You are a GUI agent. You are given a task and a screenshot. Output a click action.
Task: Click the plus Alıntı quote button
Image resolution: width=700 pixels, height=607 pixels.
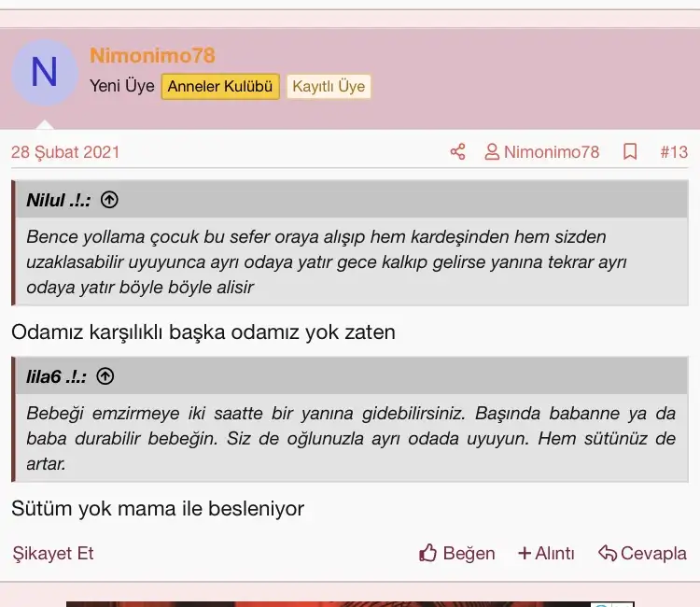(x=546, y=554)
